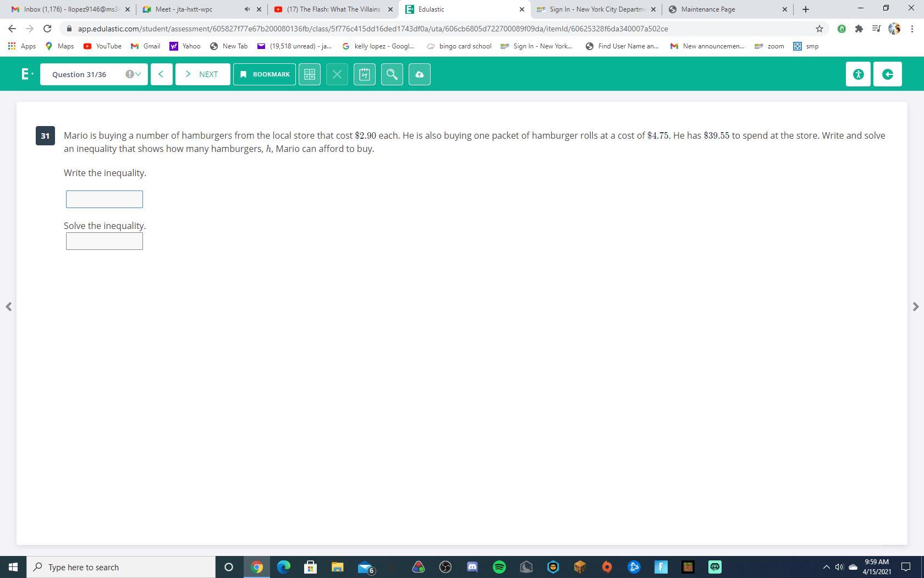Open the notification center
924x578 pixels.
pyautogui.click(x=906, y=567)
